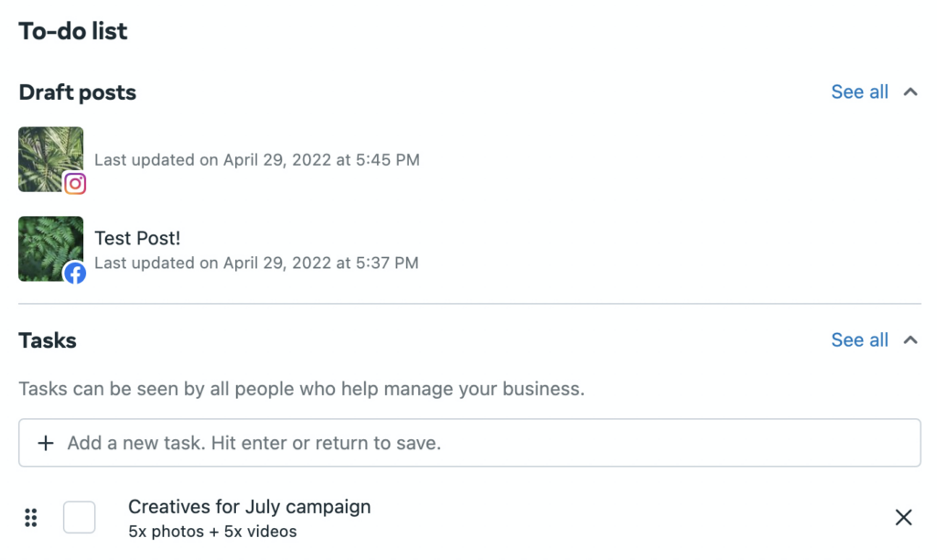The image size is (937, 560).
Task: Open the Draft posts section header
Action: click(77, 92)
